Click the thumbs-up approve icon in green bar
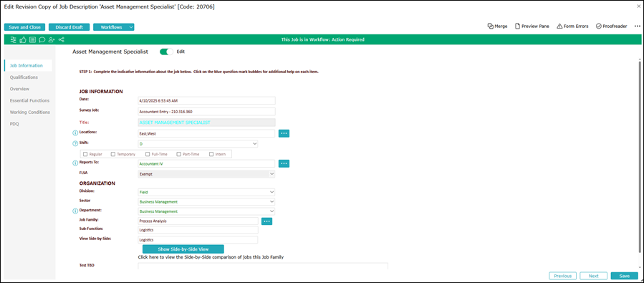The image size is (644, 283). (23, 40)
